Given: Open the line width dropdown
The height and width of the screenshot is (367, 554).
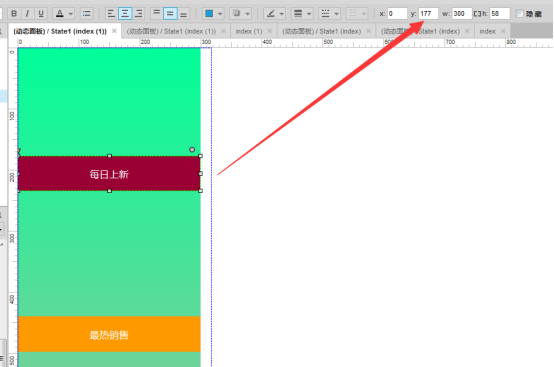Looking at the screenshot, I should click(302, 14).
